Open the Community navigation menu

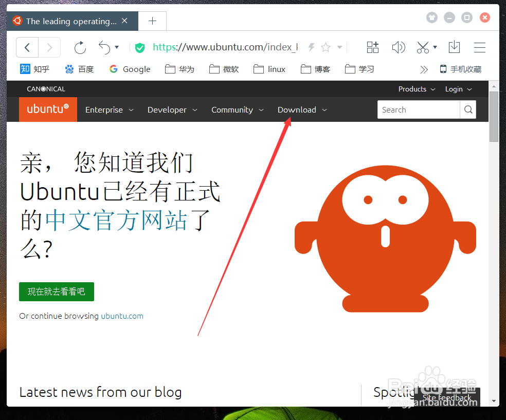238,109
